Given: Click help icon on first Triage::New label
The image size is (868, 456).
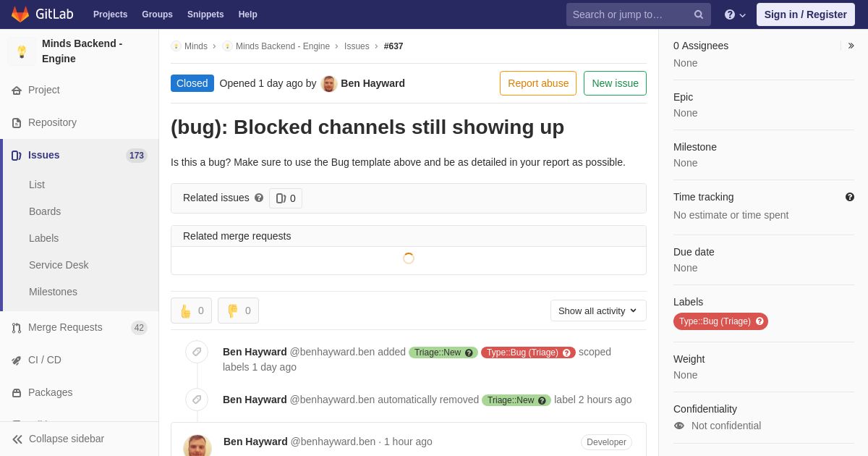Looking at the screenshot, I should [x=469, y=352].
